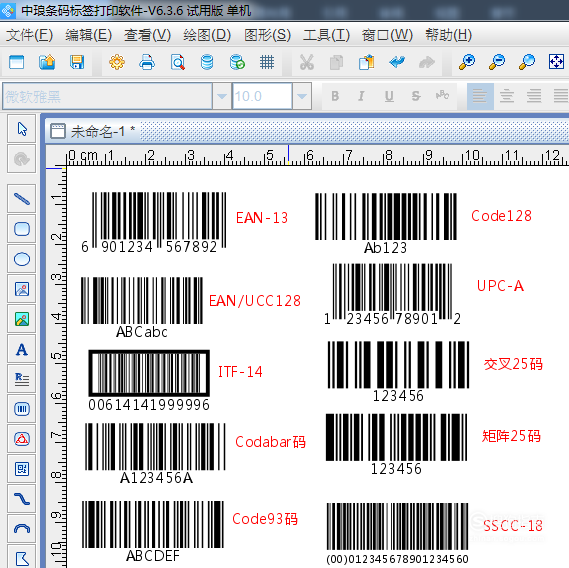Image resolution: width=569 pixels, height=568 pixels.
Task: Open the 绘图(D) menu
Action: 207,35
